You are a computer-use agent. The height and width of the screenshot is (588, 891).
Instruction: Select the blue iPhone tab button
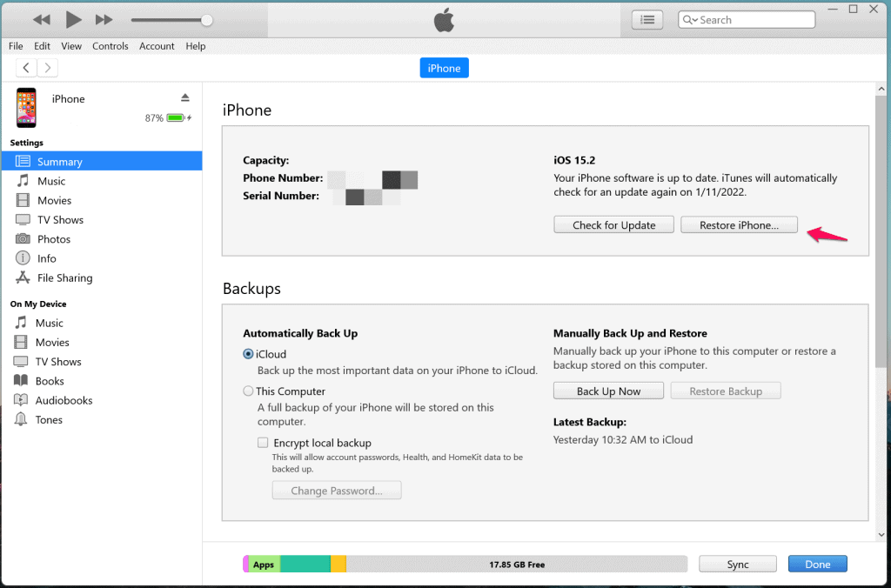[x=445, y=68]
